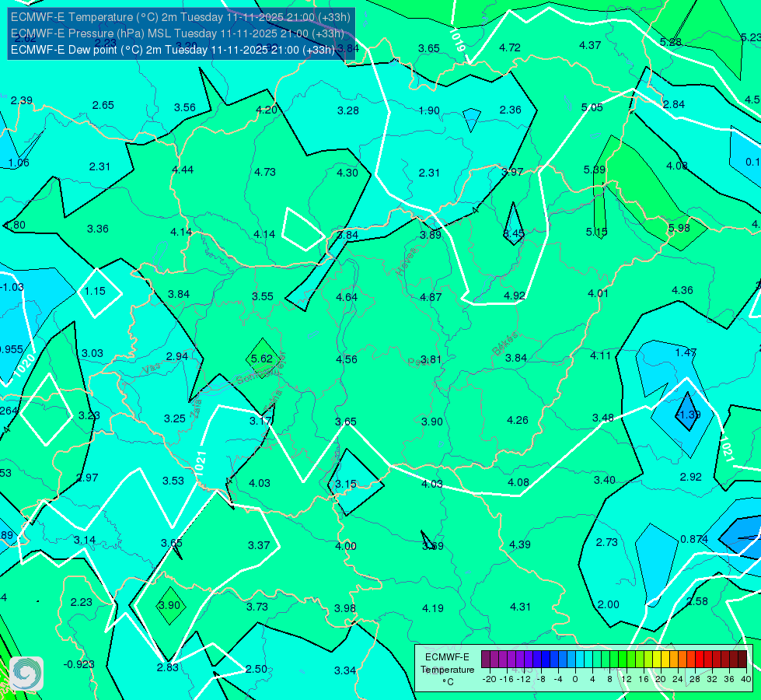Viewport: 761px width, 700px height.
Task: Click the 4.72 grid value
Action: (510, 47)
